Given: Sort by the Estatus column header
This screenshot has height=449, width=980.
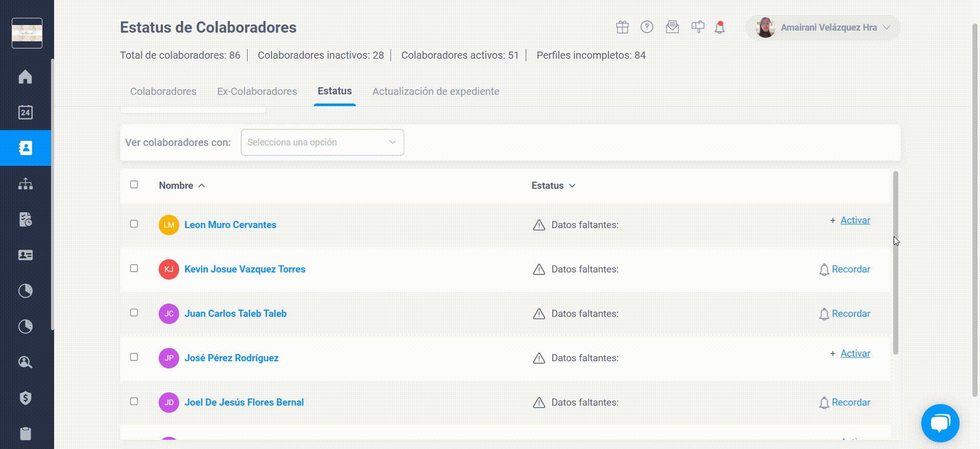Looking at the screenshot, I should click(x=553, y=186).
